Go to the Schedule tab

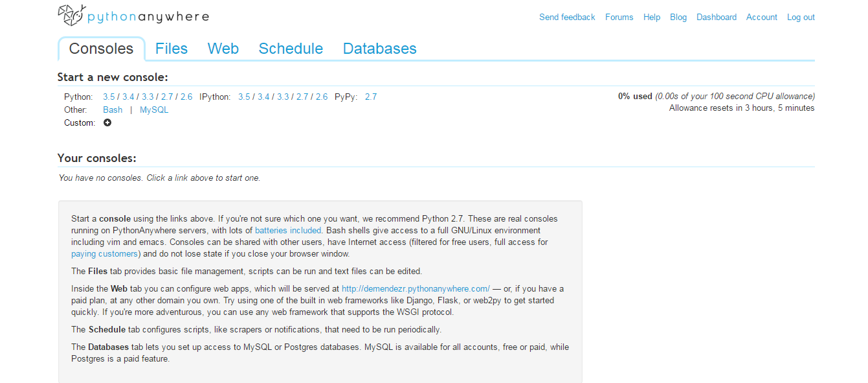pos(291,49)
